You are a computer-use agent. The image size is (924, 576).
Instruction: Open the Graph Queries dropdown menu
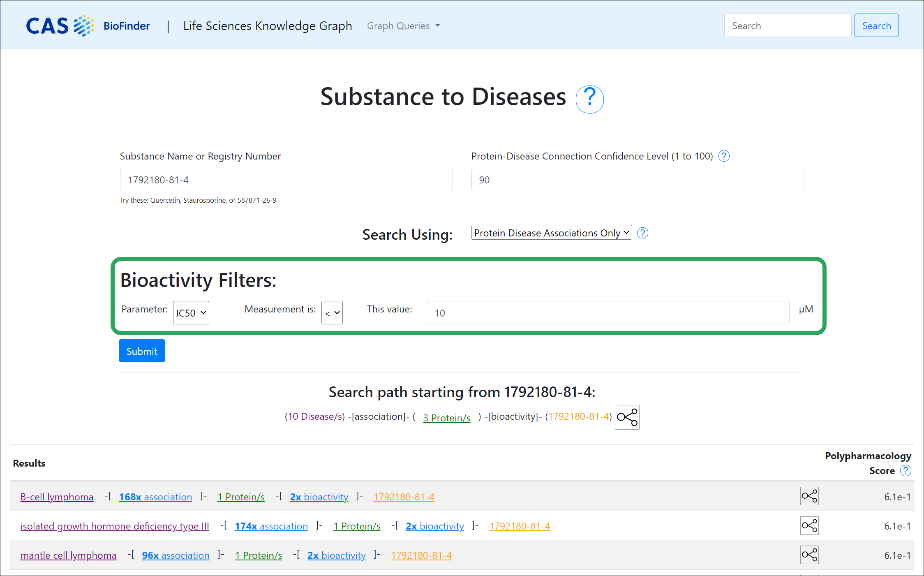tap(403, 26)
